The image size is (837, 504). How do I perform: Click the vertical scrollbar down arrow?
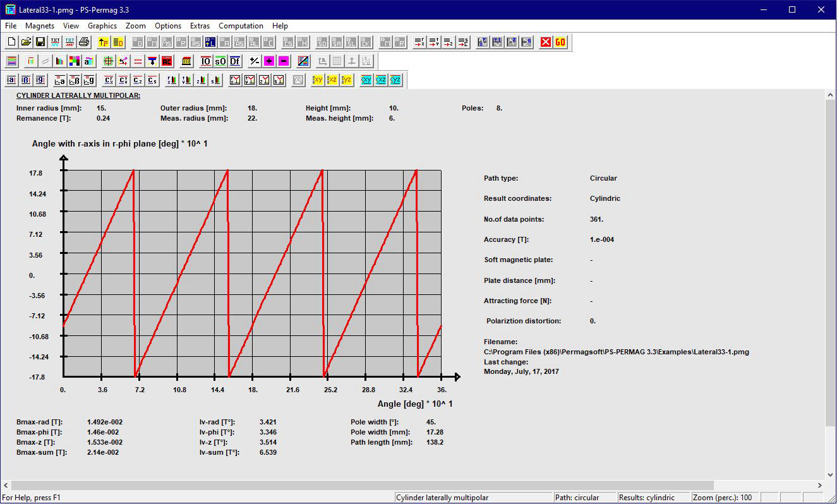pyautogui.click(x=831, y=475)
